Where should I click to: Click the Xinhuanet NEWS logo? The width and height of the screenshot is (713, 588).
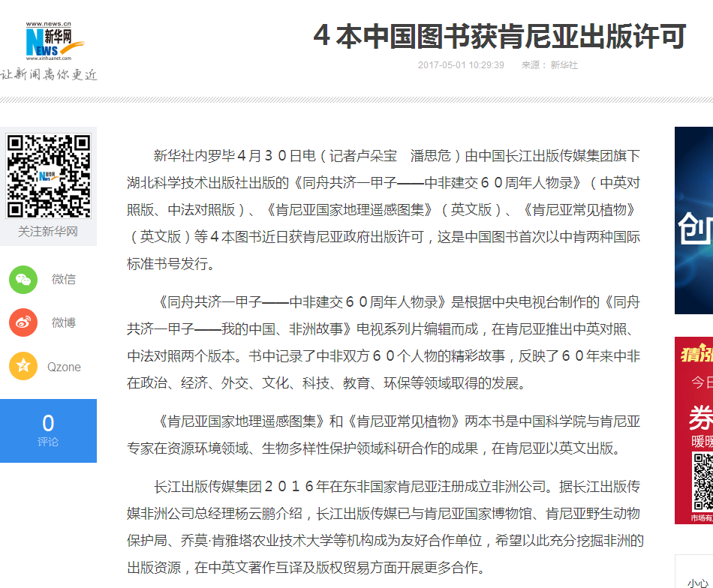[49, 43]
